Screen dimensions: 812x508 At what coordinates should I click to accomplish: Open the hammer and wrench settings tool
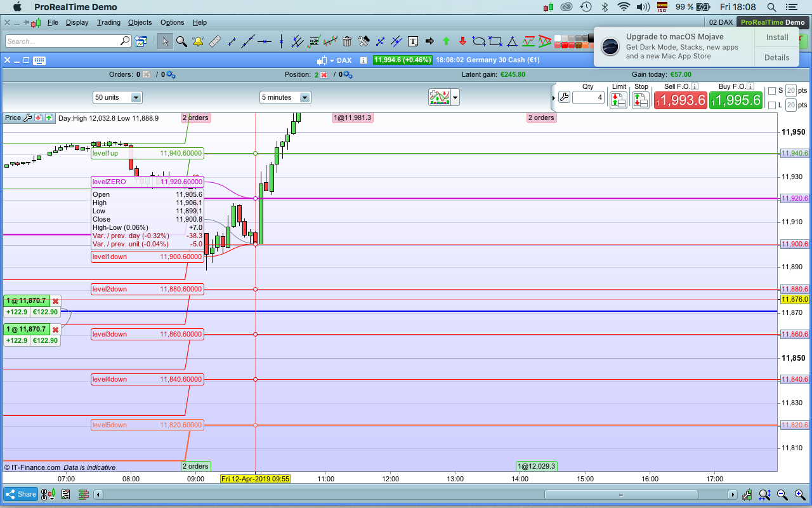(x=363, y=41)
